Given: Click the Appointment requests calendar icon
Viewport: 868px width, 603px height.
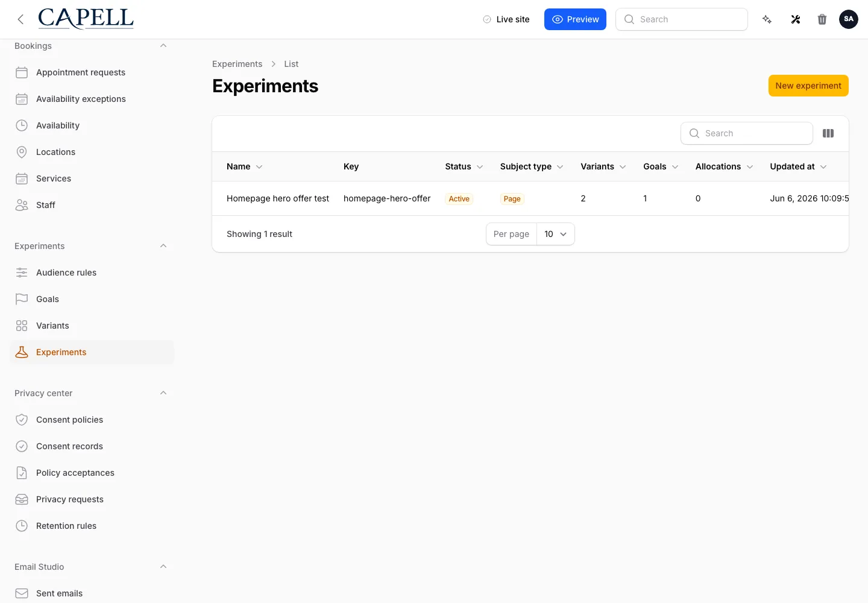Looking at the screenshot, I should pos(22,72).
